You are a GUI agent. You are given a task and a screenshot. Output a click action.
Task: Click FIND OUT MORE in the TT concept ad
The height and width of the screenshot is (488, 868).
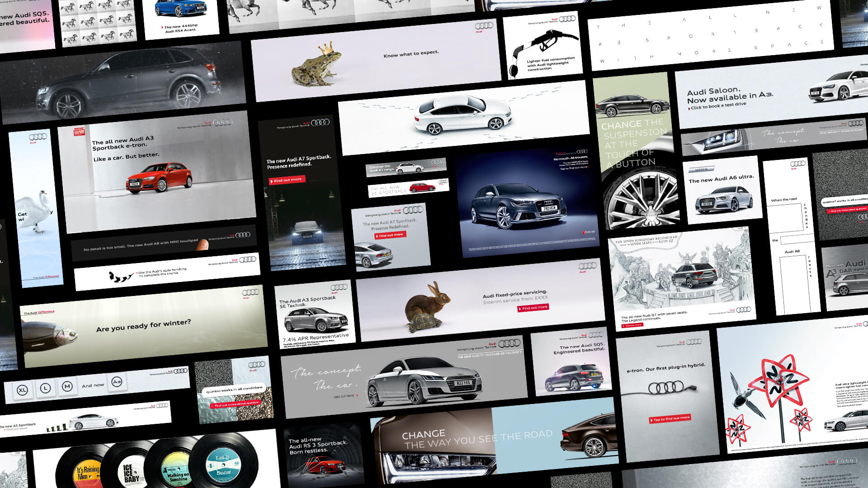tap(345, 396)
